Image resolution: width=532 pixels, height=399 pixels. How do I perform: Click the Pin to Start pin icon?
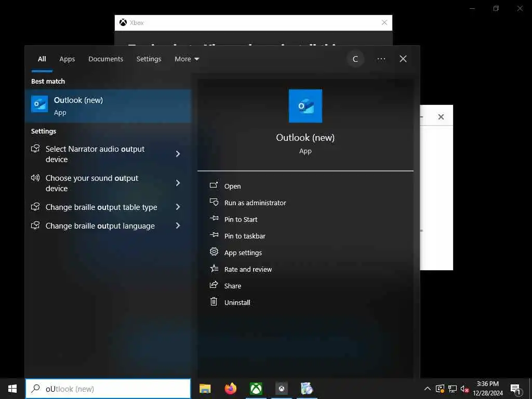click(214, 219)
